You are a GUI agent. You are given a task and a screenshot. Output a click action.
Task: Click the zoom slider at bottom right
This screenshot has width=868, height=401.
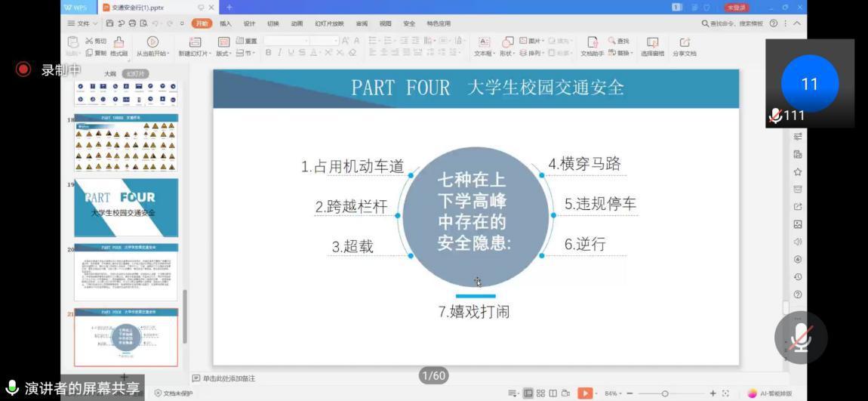(665, 393)
